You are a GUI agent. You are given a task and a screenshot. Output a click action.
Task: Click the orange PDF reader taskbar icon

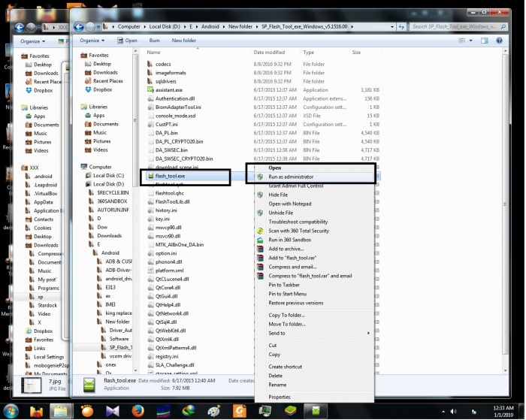tap(240, 411)
